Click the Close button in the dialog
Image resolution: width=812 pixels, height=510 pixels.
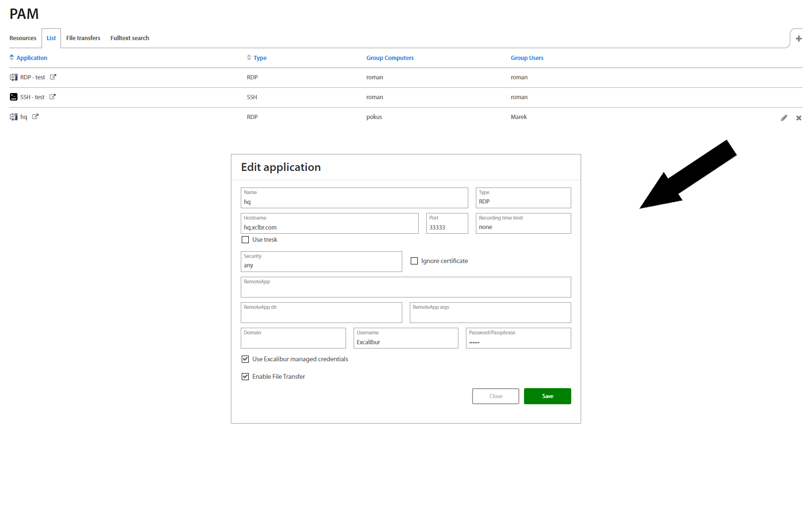point(495,396)
